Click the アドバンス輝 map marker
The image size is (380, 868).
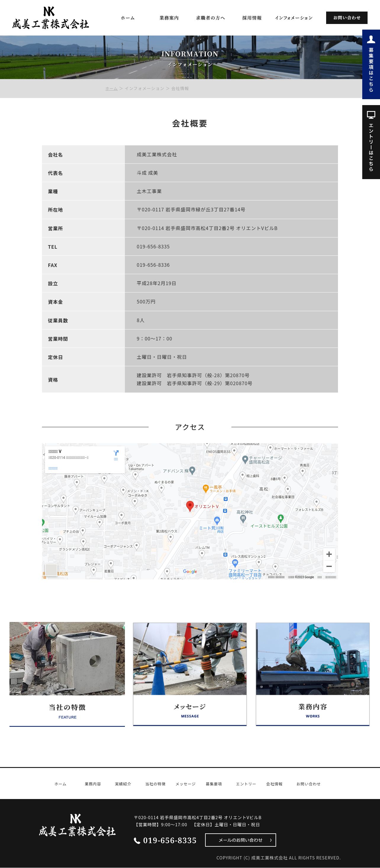click(192, 470)
